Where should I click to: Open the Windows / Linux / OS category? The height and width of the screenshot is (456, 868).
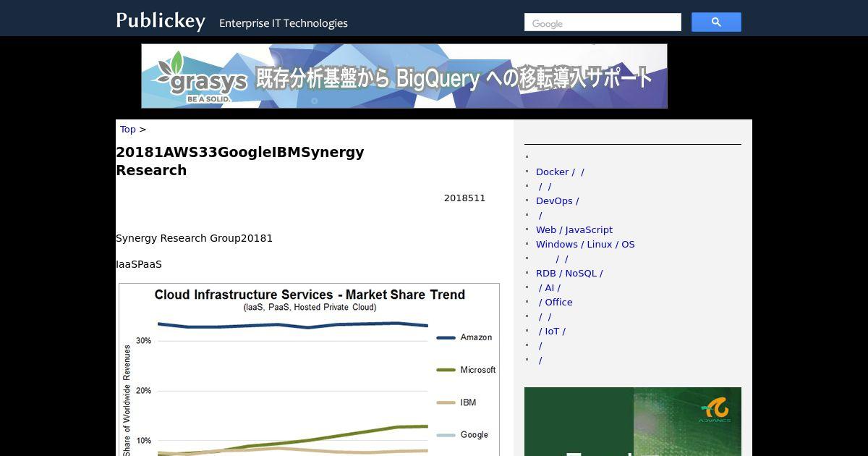click(585, 244)
